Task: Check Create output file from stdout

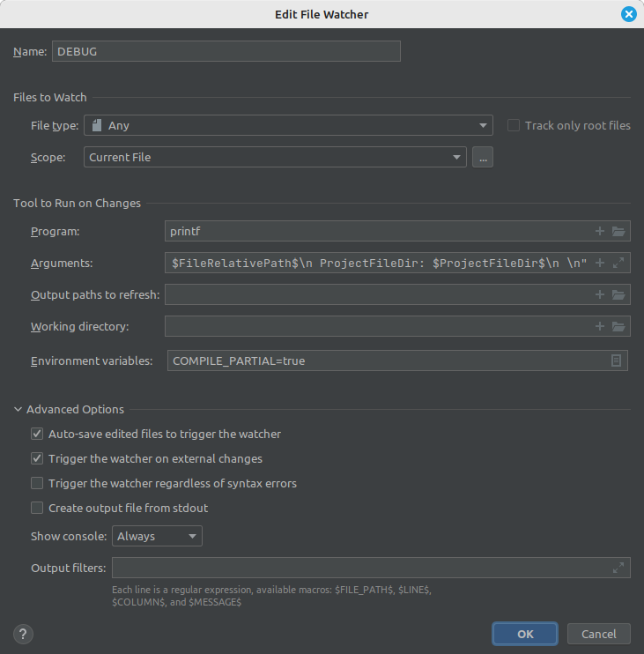Action: (37, 508)
